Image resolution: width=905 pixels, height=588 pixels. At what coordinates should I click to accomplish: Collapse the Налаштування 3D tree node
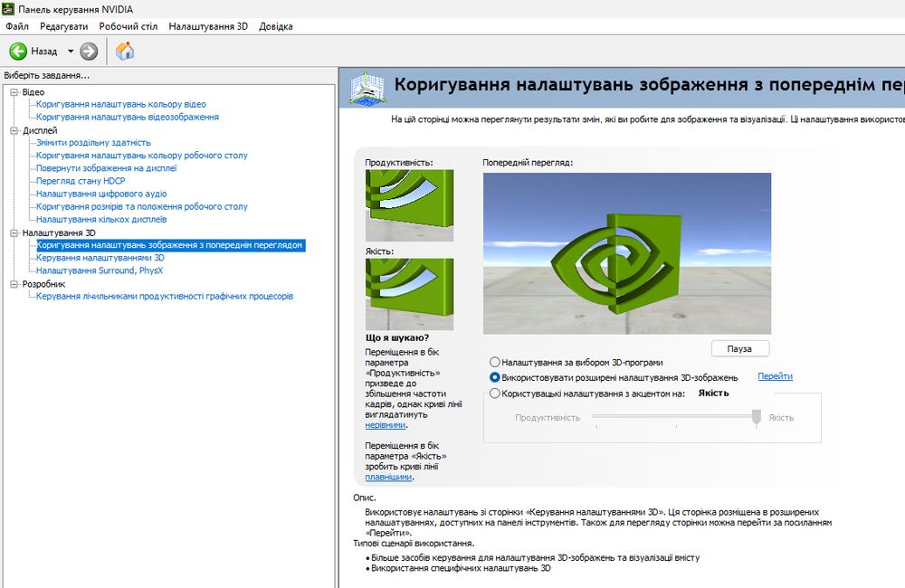(x=14, y=233)
